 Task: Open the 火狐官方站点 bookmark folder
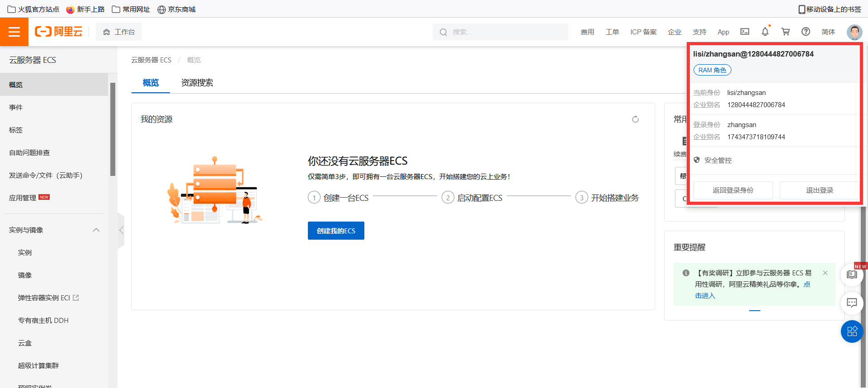(x=33, y=9)
